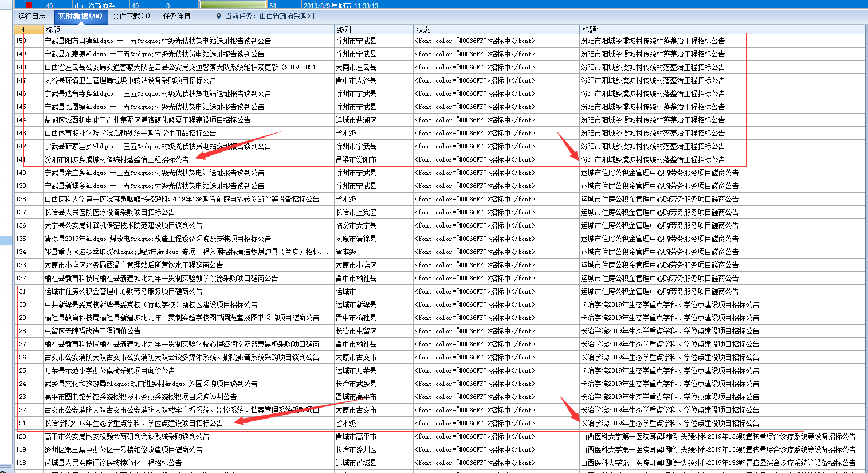The width and height of the screenshot is (868, 473).
Task: Select the 屯留区无障碍改造工程询价公告 cell
Action: point(189,331)
